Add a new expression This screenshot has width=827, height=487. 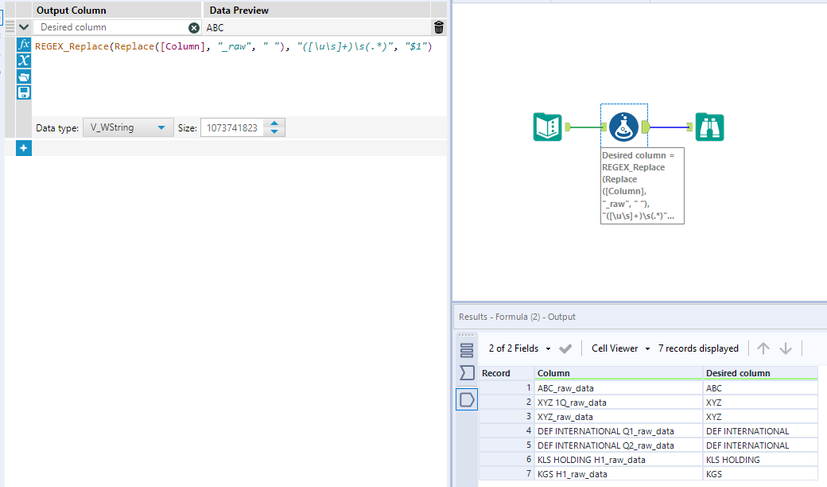point(24,148)
